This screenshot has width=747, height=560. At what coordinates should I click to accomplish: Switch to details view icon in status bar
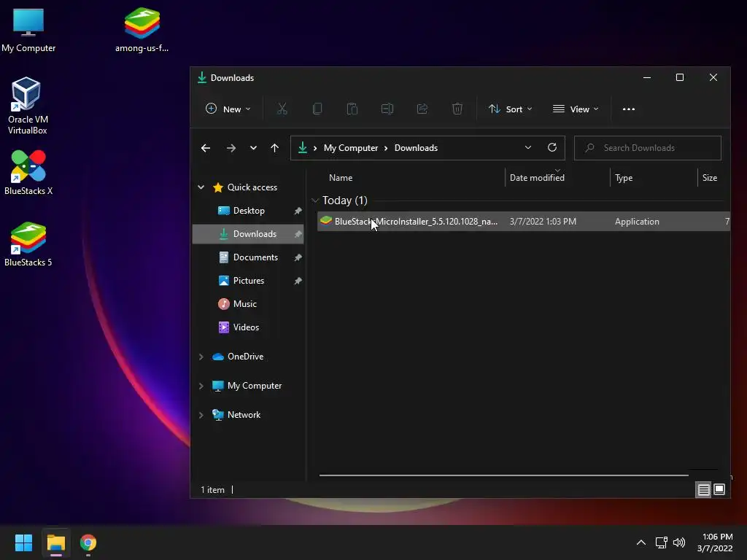point(704,489)
